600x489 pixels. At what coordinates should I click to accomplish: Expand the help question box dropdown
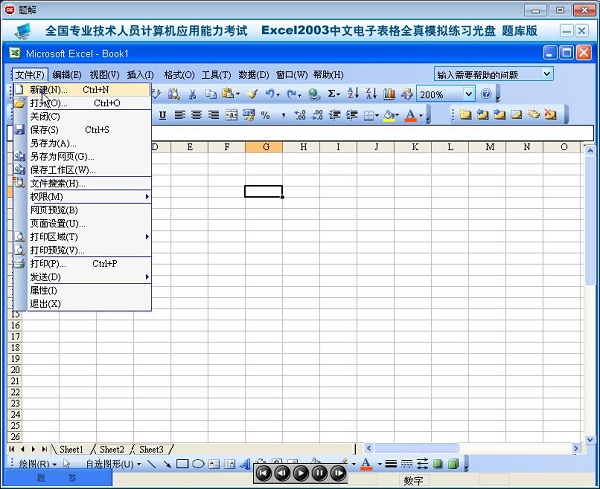(547, 73)
